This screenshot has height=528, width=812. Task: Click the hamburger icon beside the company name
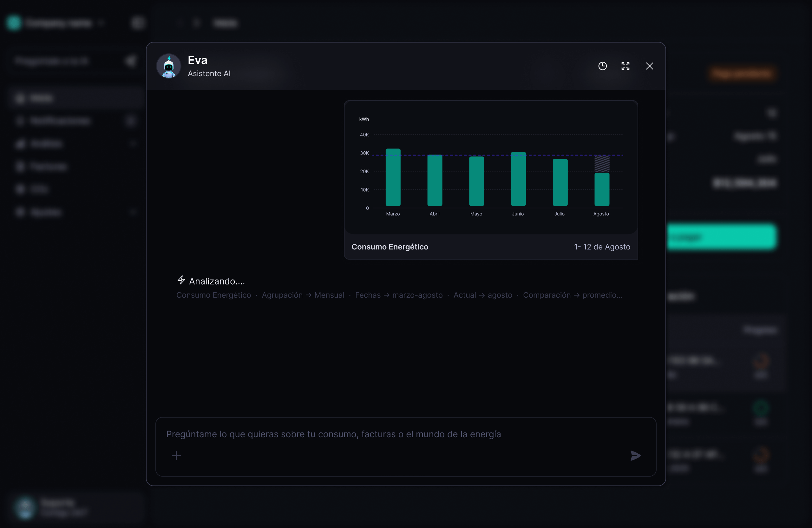tap(137, 23)
